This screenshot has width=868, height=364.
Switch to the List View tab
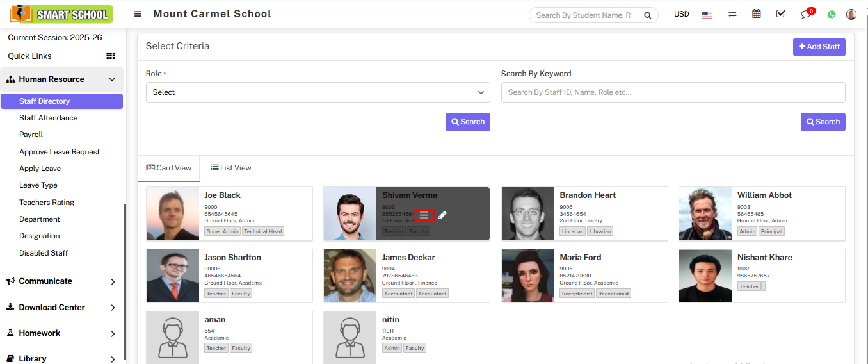[231, 168]
